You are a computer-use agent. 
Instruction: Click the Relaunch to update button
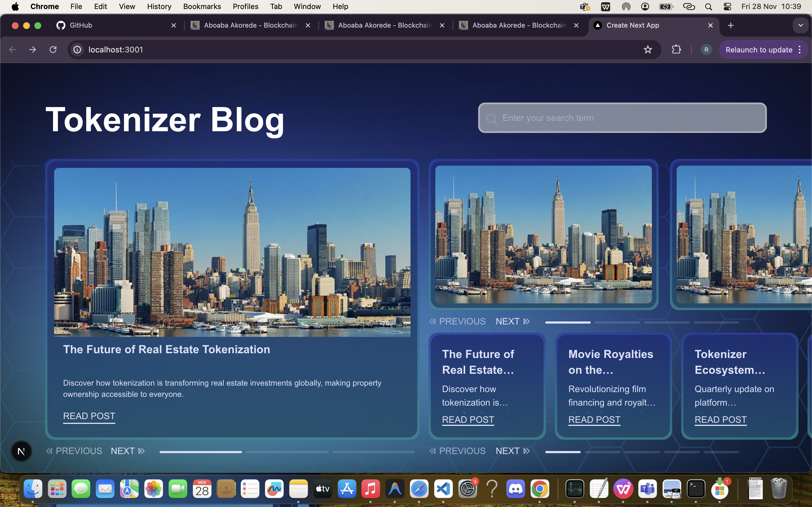(x=758, y=49)
